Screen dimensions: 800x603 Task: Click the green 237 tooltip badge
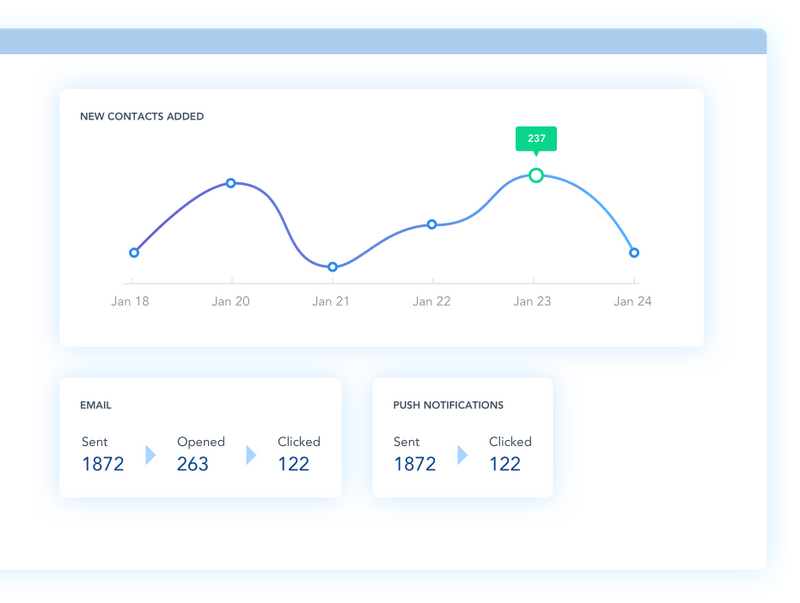(536, 139)
